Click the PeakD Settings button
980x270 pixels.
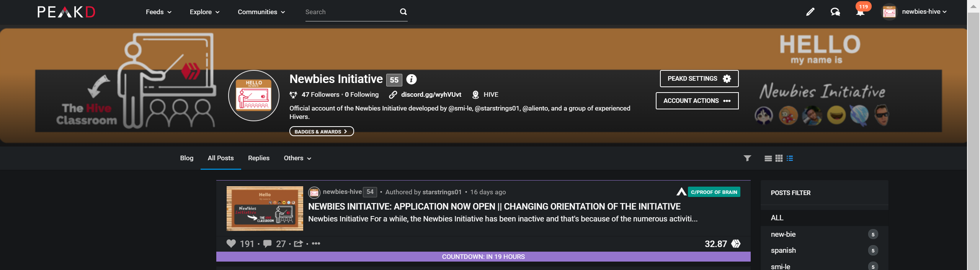[x=699, y=78]
